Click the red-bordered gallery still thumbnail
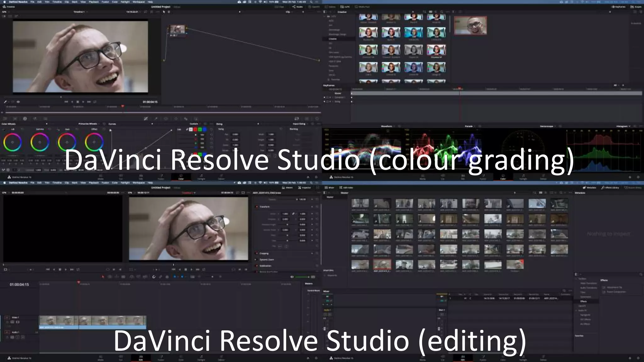Image resolution: width=644 pixels, height=362 pixels. 470,25
